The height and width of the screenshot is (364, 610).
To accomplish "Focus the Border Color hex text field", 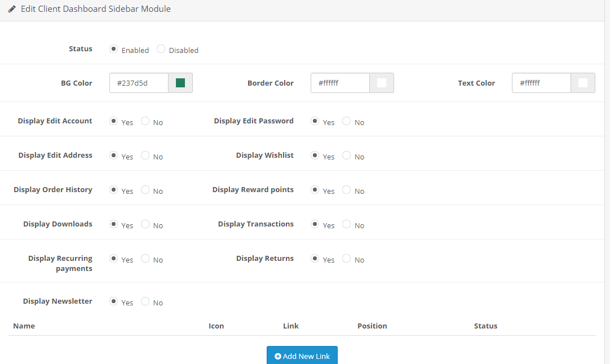I will pos(340,83).
